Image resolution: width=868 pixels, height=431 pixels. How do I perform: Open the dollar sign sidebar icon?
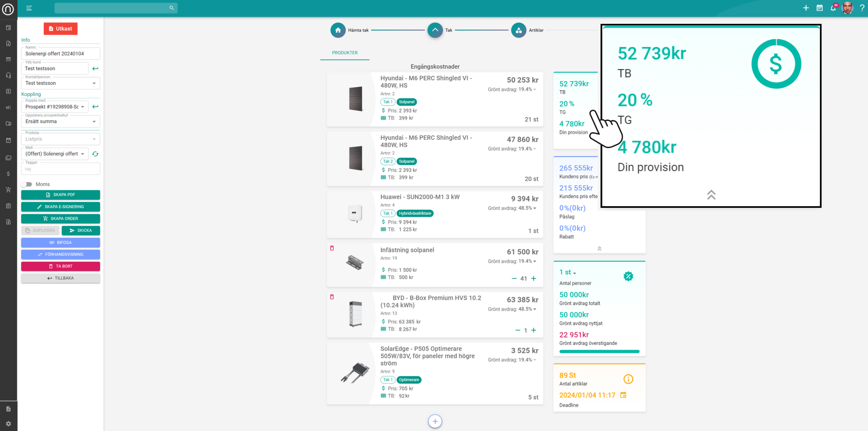pos(9,174)
